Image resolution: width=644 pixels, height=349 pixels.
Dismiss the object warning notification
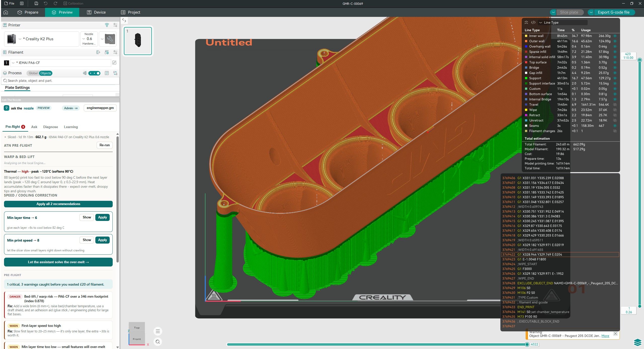pyautogui.click(x=615, y=334)
